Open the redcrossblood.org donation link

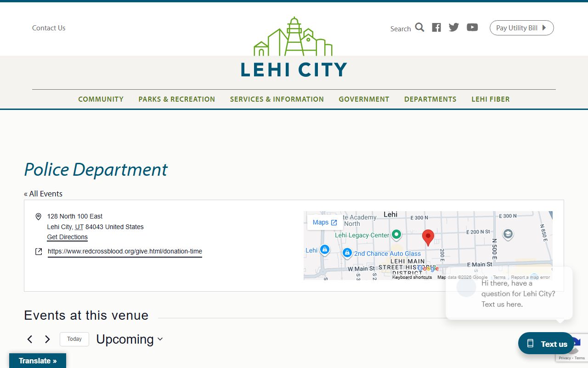click(x=125, y=252)
